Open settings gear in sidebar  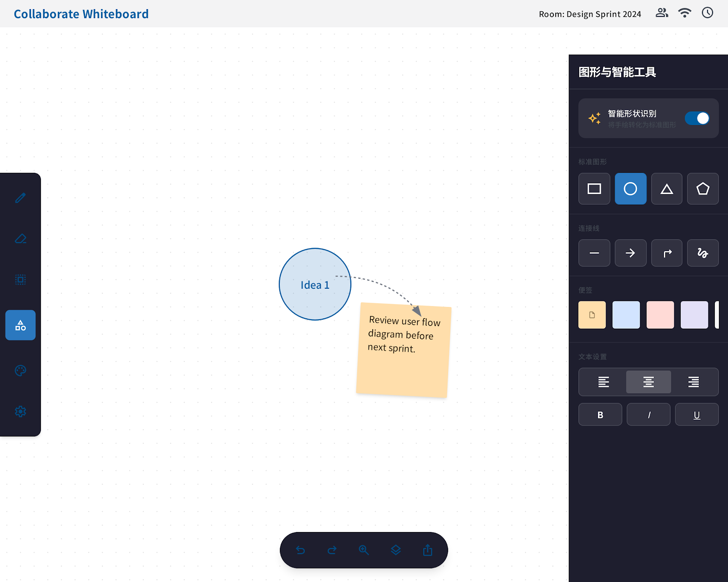click(20, 411)
